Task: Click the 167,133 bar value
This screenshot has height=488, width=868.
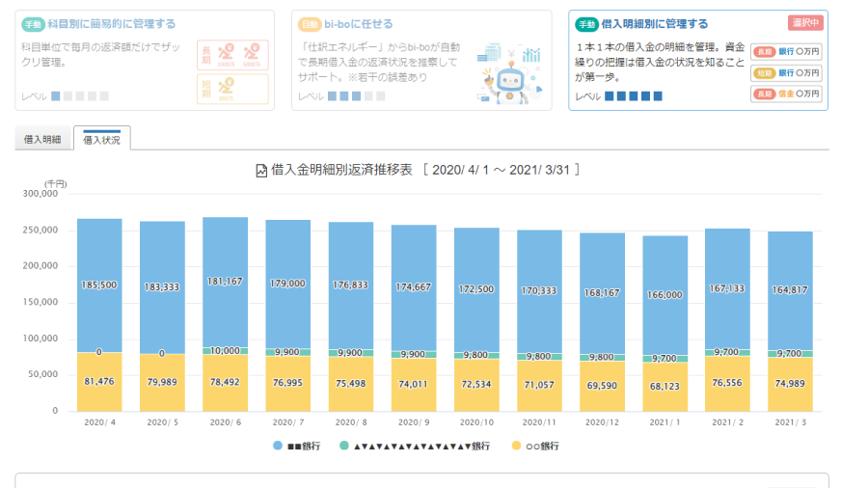Action: tap(727, 288)
